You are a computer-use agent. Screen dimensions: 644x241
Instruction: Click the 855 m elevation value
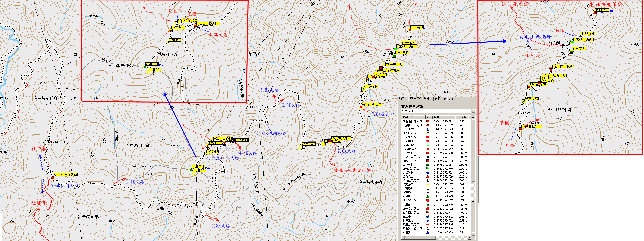463,121
